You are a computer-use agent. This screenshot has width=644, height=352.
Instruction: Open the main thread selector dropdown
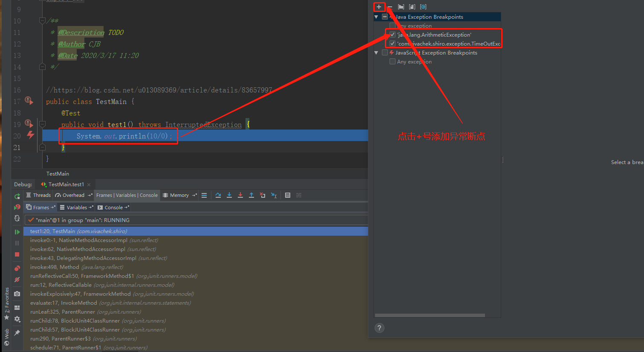[x=196, y=220]
